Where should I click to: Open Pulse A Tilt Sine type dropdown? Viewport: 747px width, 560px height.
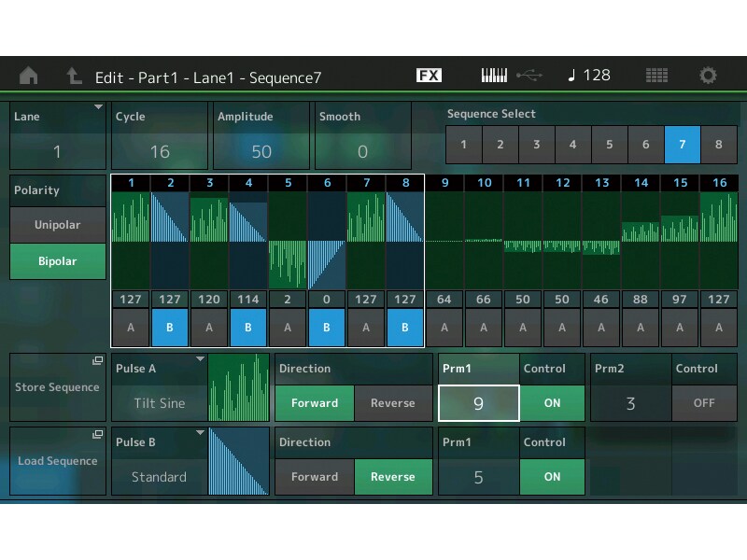pos(160,387)
